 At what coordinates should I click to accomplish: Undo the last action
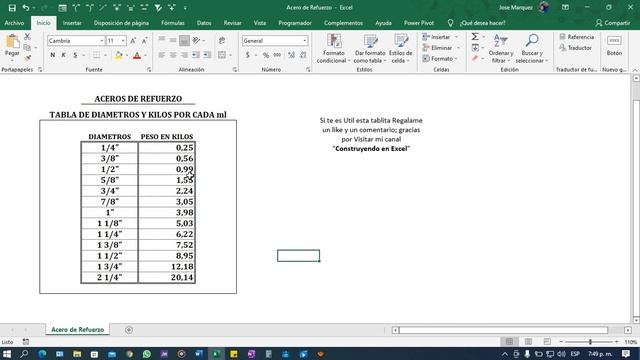click(26, 8)
